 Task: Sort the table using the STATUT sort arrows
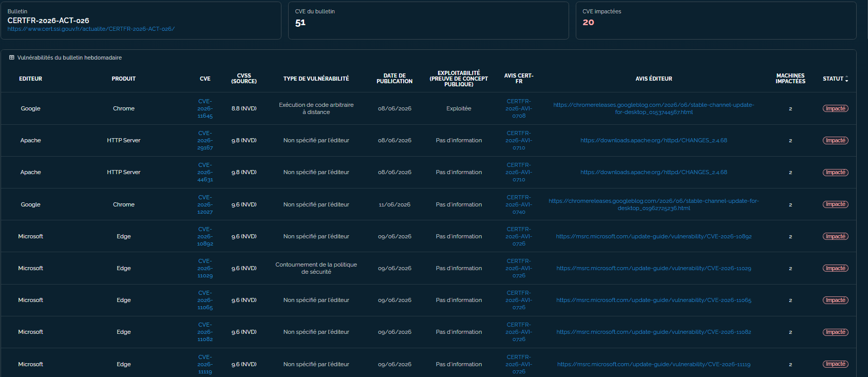pyautogui.click(x=846, y=79)
